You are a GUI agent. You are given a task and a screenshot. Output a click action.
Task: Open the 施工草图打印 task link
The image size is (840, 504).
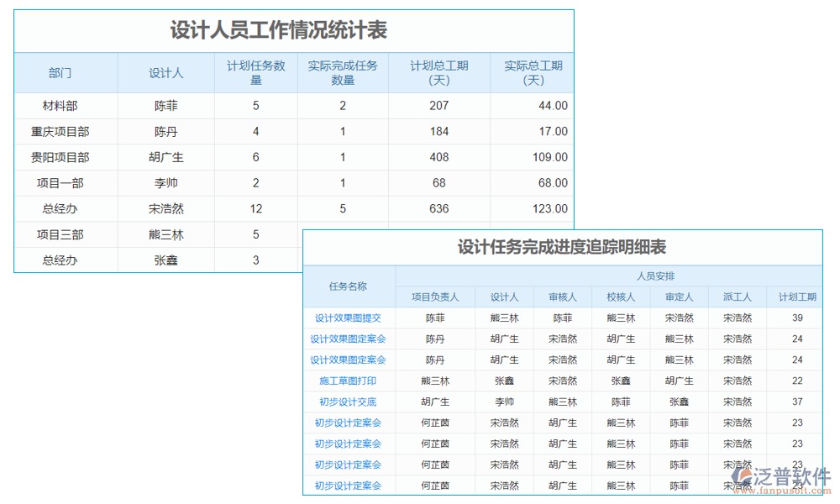click(x=348, y=381)
